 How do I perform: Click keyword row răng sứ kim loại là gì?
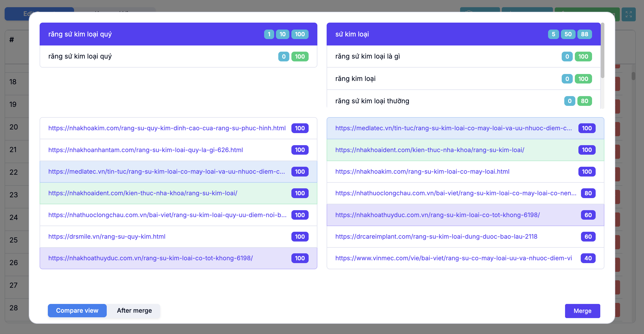pos(463,57)
